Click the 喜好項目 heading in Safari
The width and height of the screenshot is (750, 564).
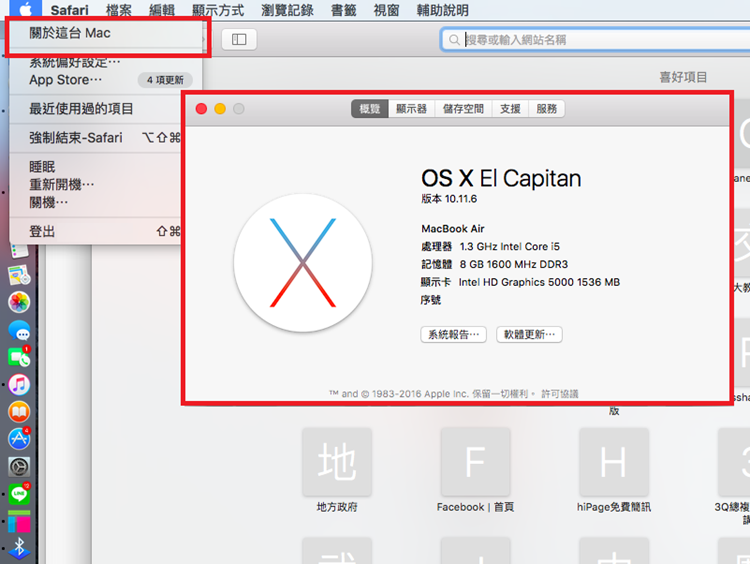pyautogui.click(x=683, y=77)
